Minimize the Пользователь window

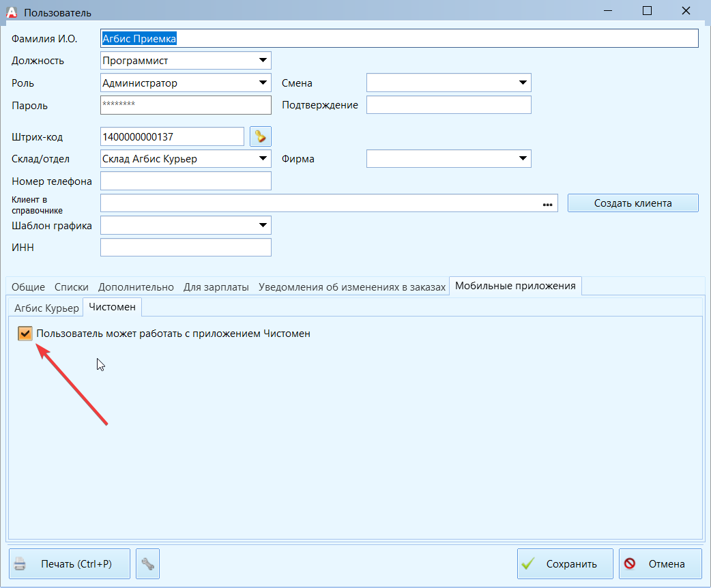click(x=609, y=10)
